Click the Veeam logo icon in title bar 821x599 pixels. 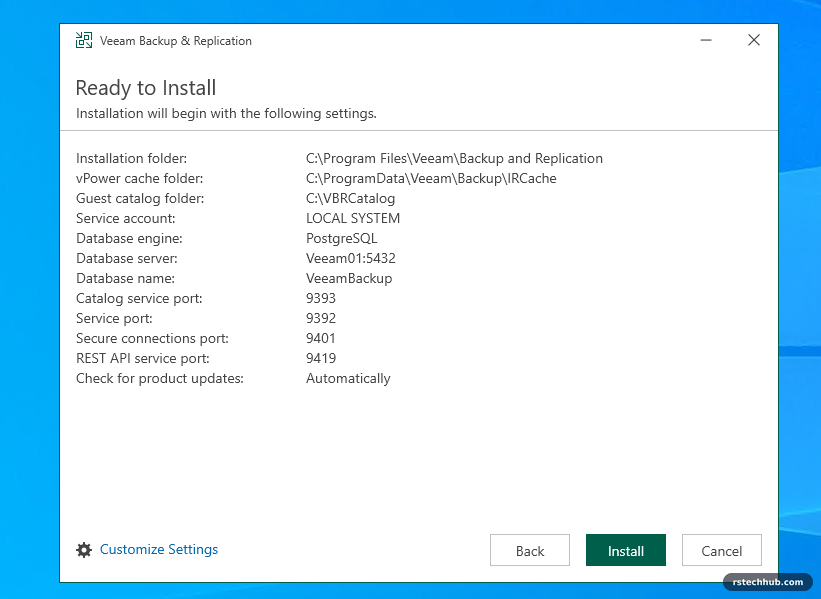pos(84,40)
